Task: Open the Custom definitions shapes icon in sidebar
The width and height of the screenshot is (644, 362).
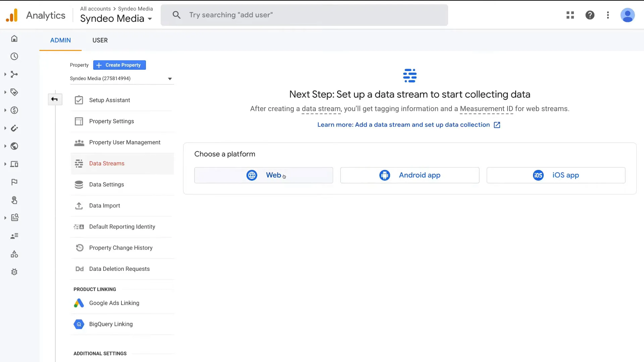Action: 14,254
